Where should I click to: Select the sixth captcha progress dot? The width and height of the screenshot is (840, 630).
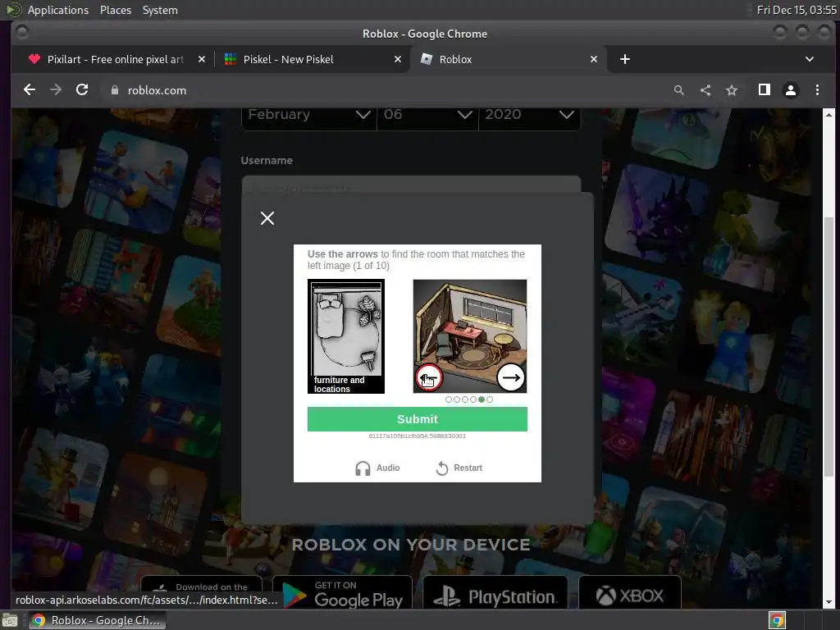point(490,399)
